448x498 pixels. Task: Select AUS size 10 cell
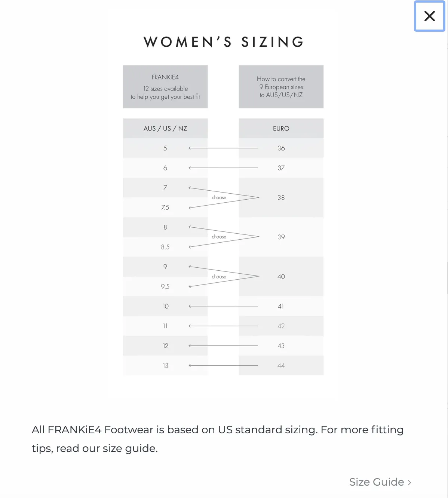[x=165, y=306]
